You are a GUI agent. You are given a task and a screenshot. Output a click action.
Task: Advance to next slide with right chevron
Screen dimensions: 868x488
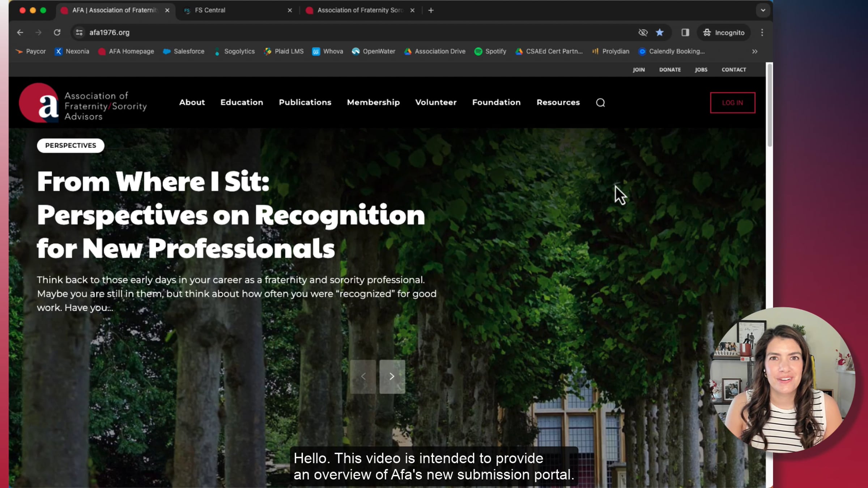[392, 376]
